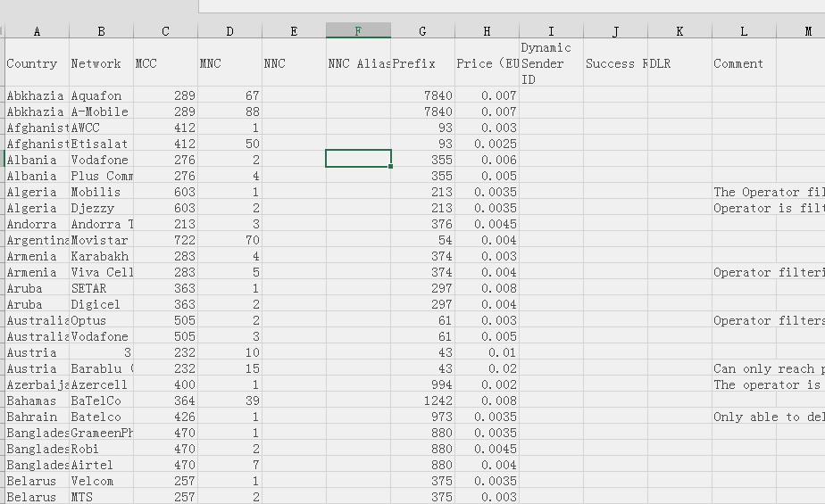Click prefix 7840 in Aquafon row
Image resolution: width=825 pixels, height=504 pixels.
pos(422,95)
